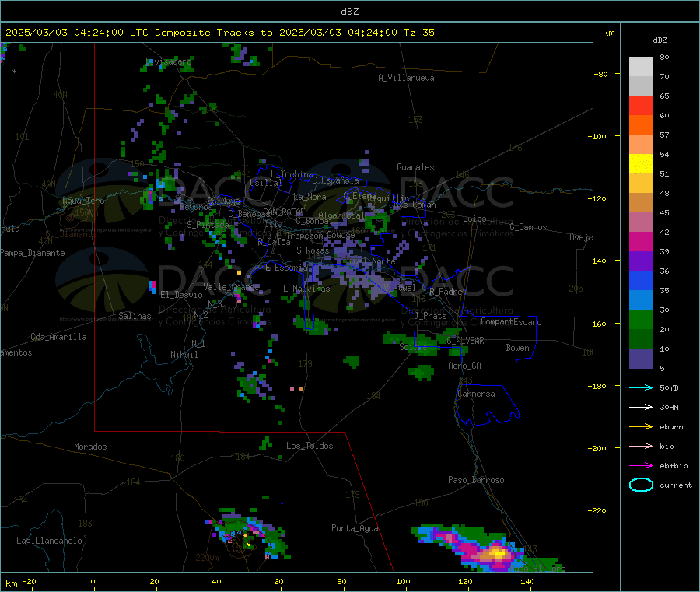
Task: Click the '-20' horizontal axis tick label
Action: coord(30,581)
